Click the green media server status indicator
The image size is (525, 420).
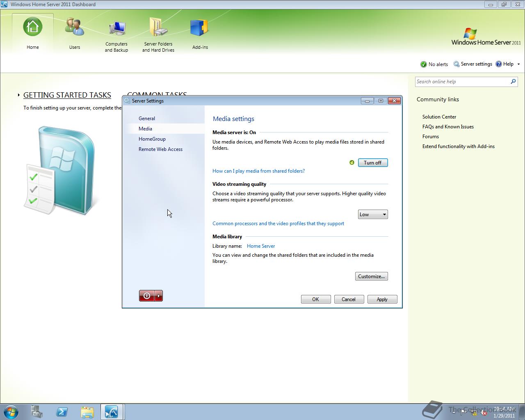[x=352, y=163]
